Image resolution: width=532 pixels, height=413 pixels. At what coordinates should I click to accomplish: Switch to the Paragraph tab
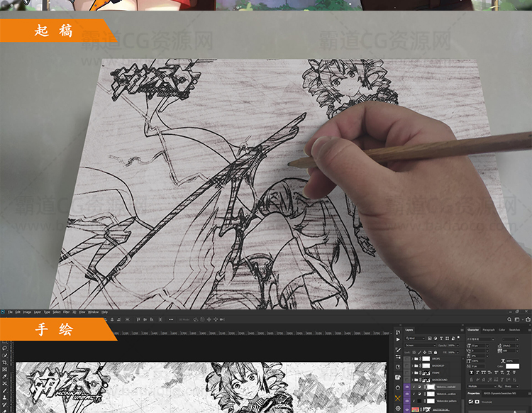(489, 330)
